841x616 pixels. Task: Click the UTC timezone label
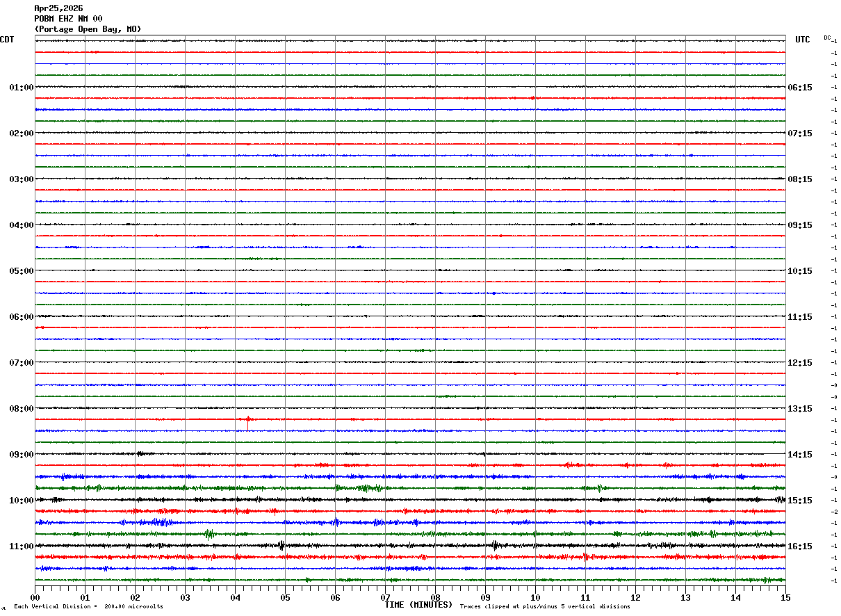point(803,40)
